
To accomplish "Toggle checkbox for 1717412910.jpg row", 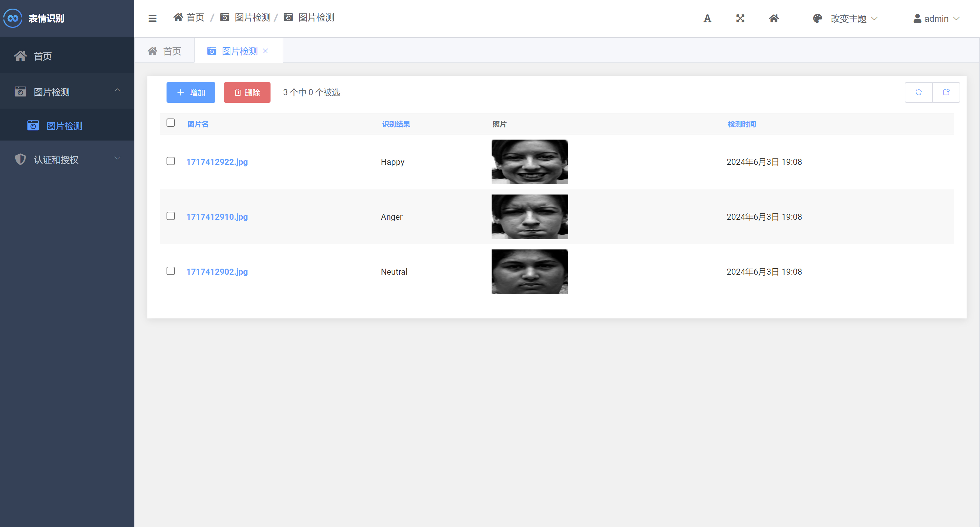I will pos(171,216).
